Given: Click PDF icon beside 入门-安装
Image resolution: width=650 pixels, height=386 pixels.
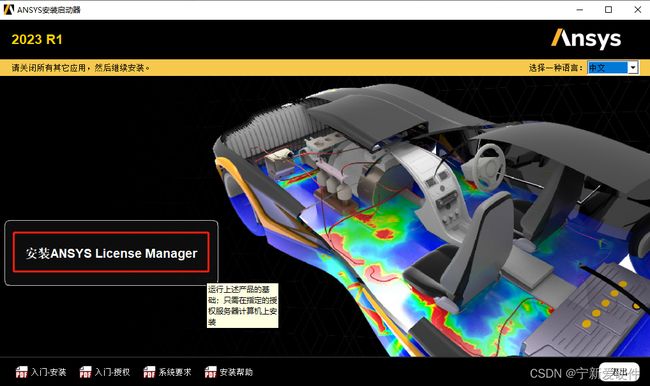Looking at the screenshot, I should [22, 372].
